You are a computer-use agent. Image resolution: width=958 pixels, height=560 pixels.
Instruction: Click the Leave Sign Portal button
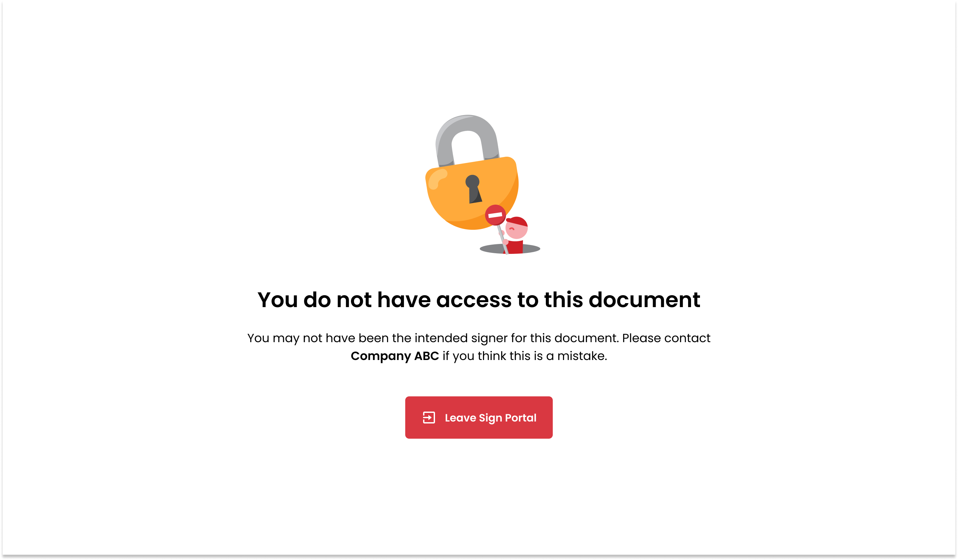tap(479, 418)
